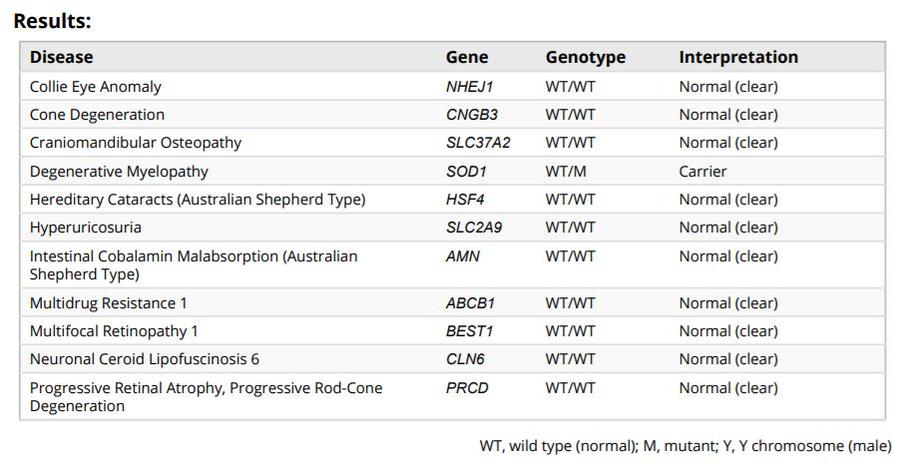The image size is (908, 476).
Task: Click the SOD1 gene name
Action: (x=466, y=171)
